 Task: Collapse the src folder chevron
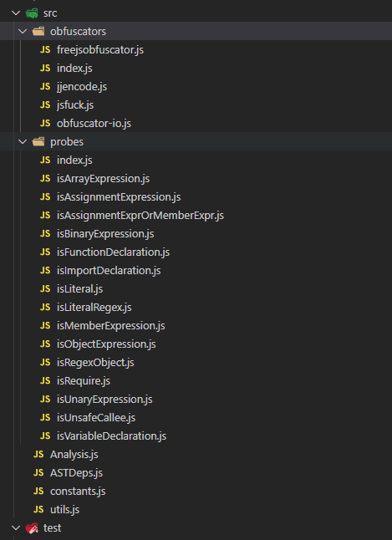(x=16, y=13)
